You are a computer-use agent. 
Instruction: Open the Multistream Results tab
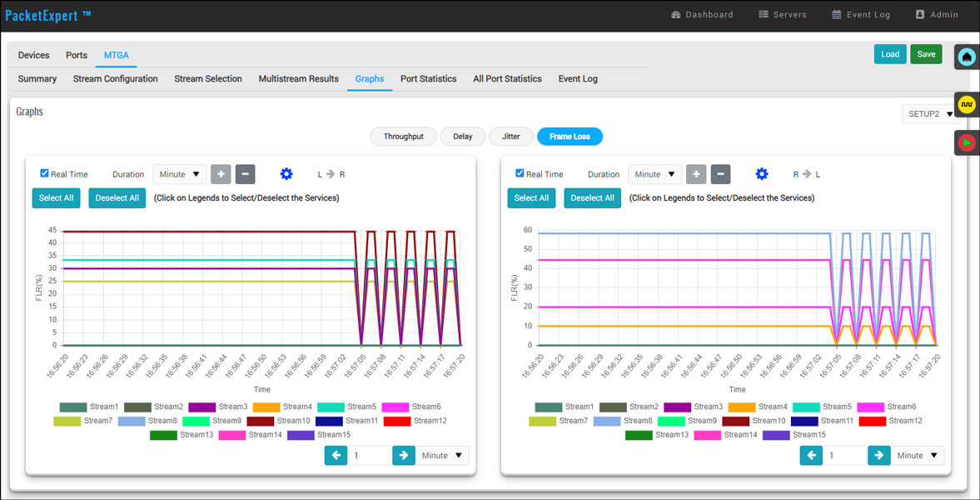(299, 79)
